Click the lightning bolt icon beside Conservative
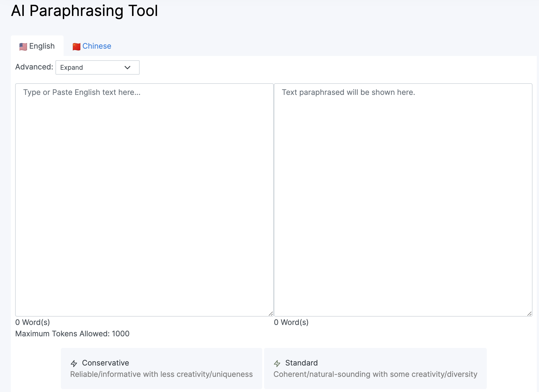Viewport: 539px width, 392px height. point(74,363)
